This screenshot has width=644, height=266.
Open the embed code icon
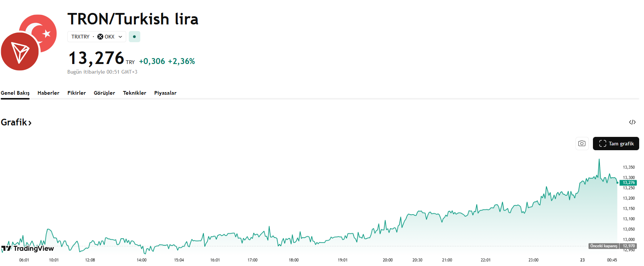tap(632, 122)
